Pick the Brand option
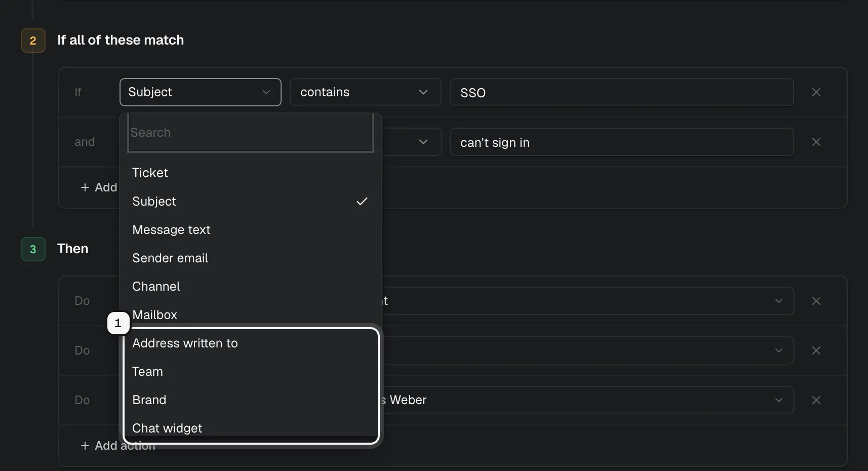868x471 pixels. (x=251, y=400)
